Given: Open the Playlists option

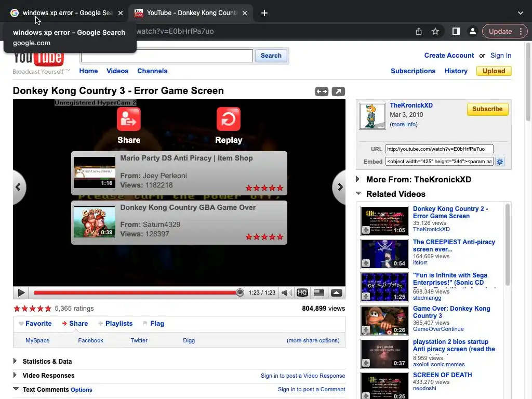Looking at the screenshot, I should (x=115, y=324).
